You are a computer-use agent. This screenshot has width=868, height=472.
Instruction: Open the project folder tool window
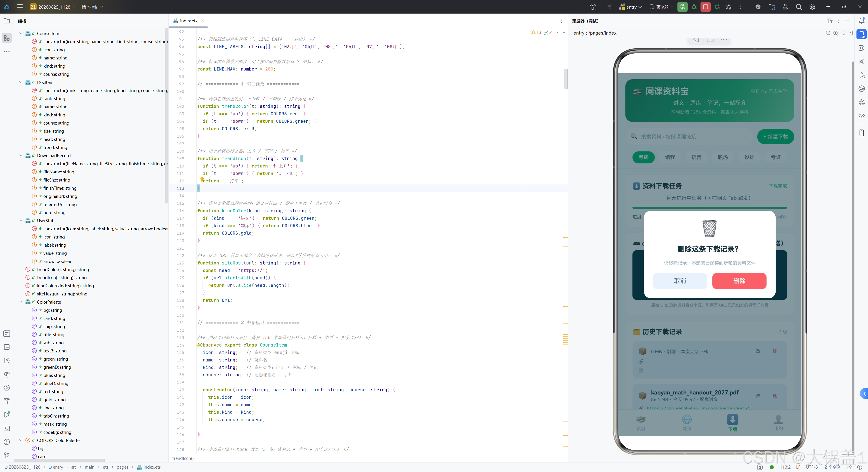coord(7,21)
